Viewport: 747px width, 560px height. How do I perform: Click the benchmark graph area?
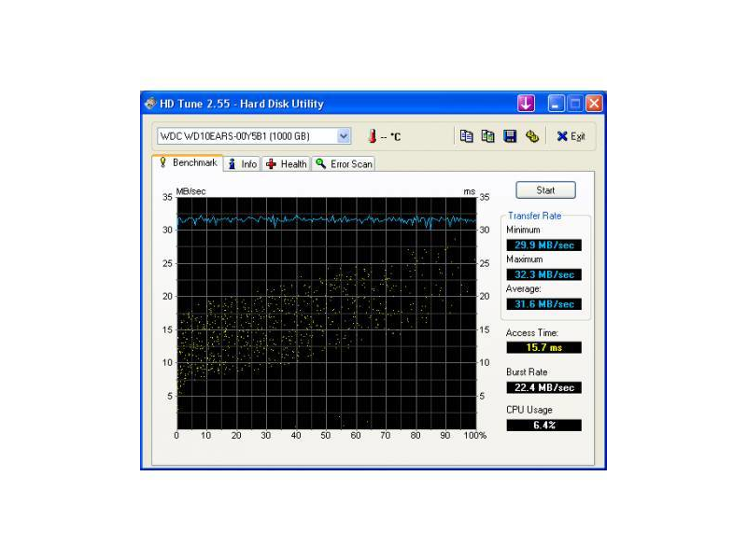tap(326, 314)
